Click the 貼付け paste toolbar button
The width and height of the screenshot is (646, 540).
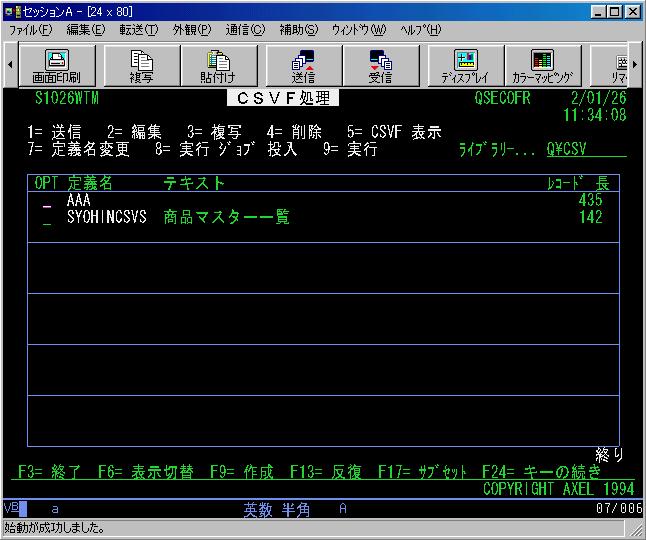tap(219, 66)
